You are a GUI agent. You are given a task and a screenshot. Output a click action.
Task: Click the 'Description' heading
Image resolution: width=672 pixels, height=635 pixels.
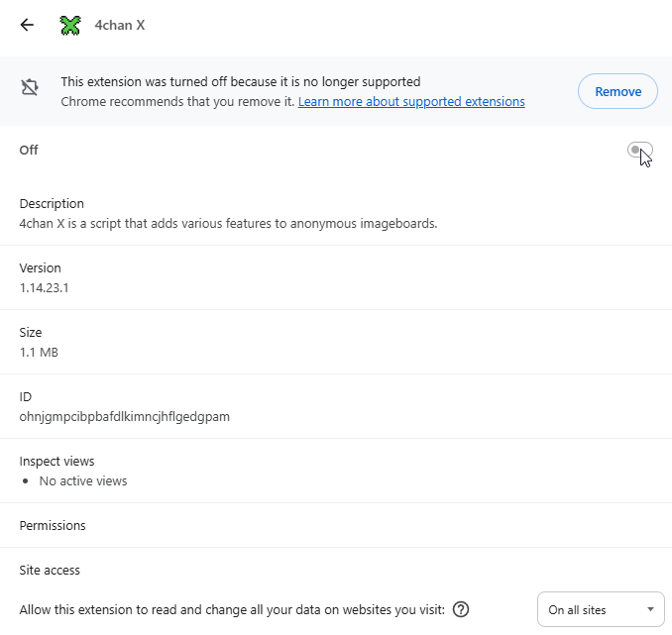click(x=52, y=204)
